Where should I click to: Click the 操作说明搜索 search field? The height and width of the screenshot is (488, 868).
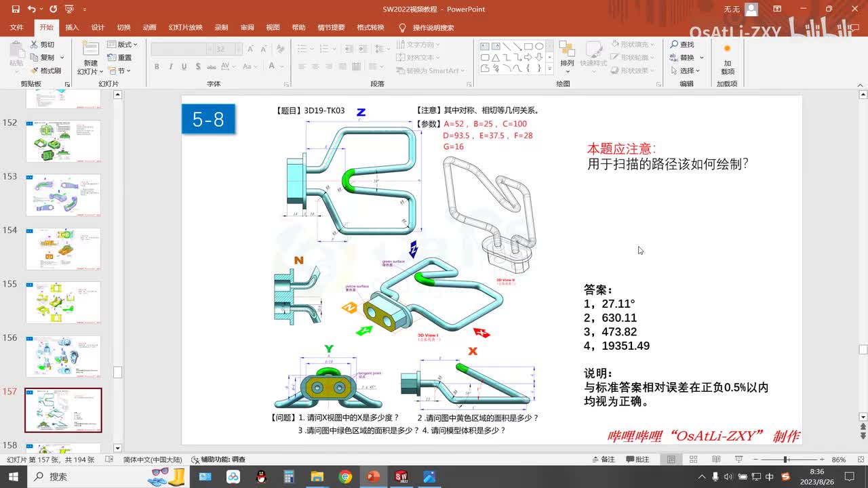point(433,28)
